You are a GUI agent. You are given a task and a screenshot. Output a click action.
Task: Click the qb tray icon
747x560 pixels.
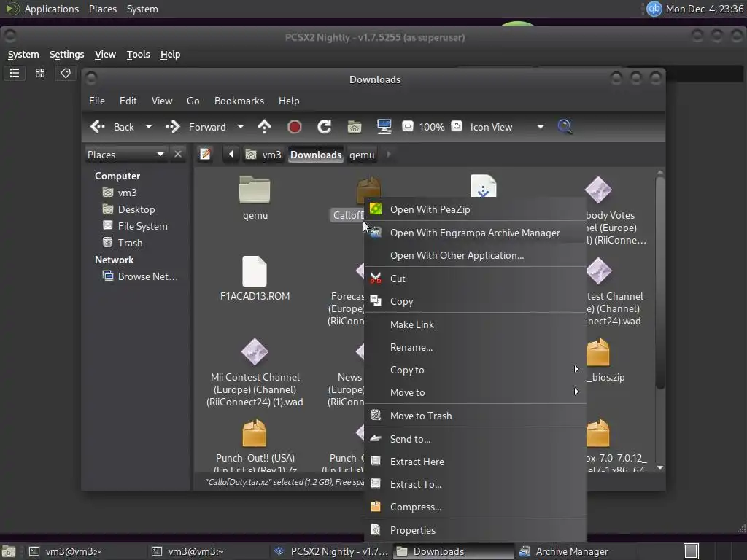tap(654, 9)
